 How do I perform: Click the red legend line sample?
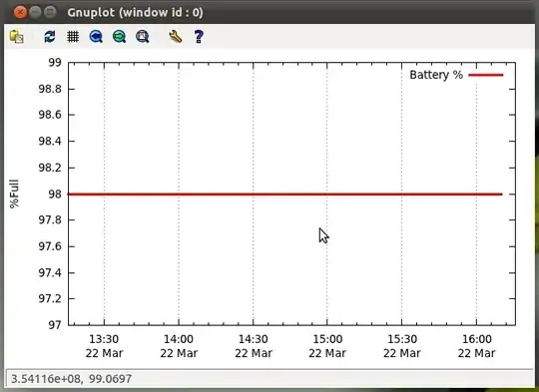click(x=486, y=75)
